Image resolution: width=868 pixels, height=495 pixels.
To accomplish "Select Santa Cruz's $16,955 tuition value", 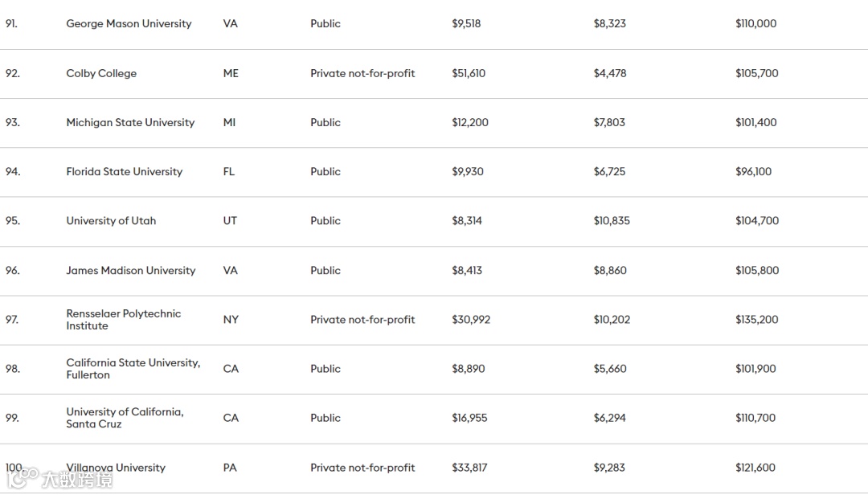I will [x=469, y=418].
